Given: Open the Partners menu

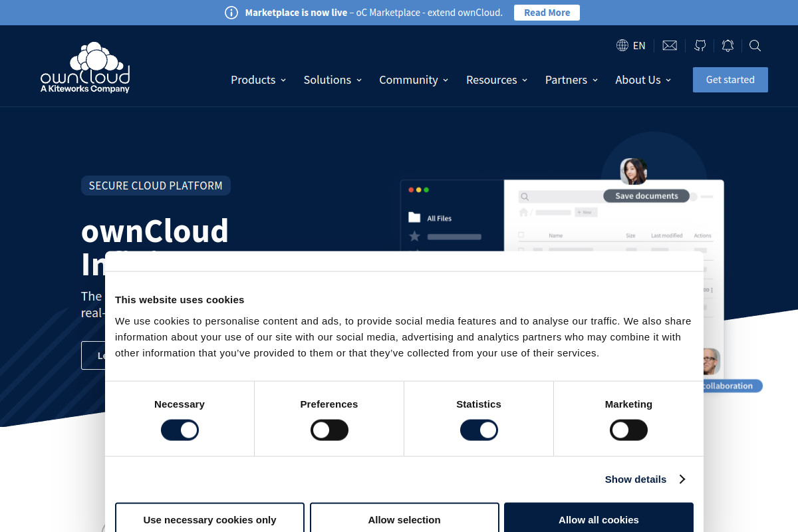Looking at the screenshot, I should point(571,80).
